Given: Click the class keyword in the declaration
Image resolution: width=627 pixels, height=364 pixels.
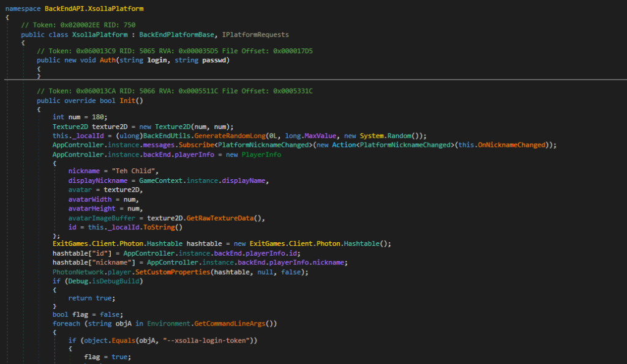Looking at the screenshot, I should tap(58, 34).
